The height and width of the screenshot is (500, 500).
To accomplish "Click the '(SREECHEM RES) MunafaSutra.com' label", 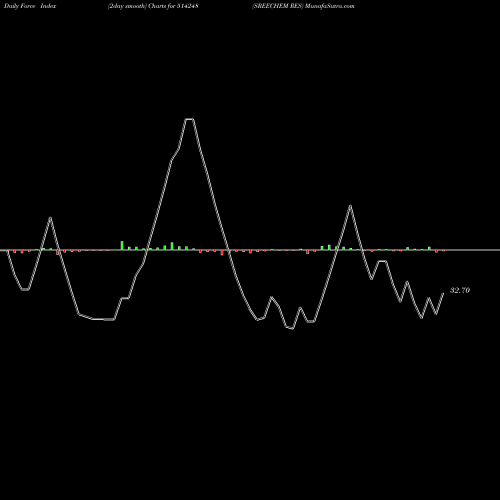I will pyautogui.click(x=303, y=6).
